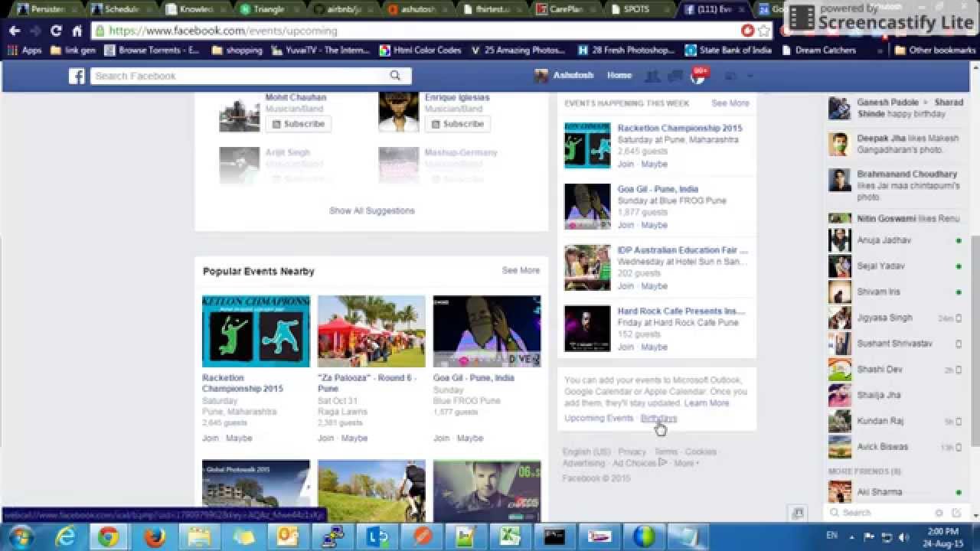
Task: Show hidden system tray icons arrow
Action: (852, 536)
